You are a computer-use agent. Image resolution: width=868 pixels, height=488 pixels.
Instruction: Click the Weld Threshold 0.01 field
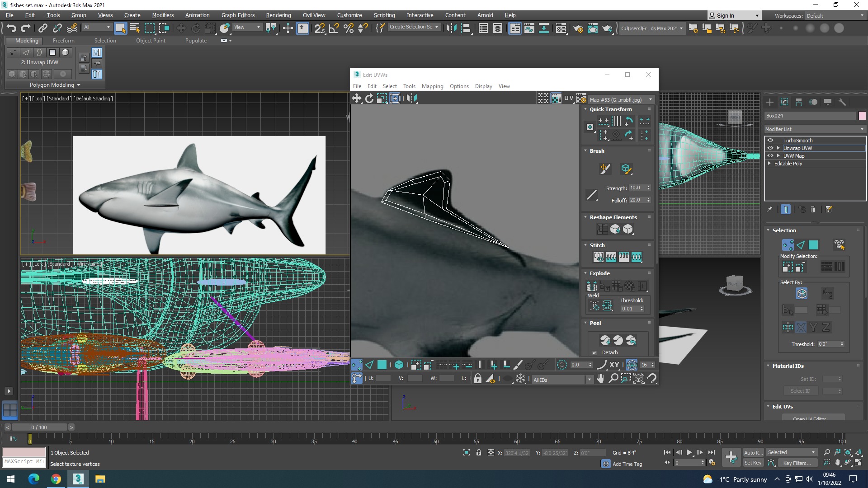(629, 309)
